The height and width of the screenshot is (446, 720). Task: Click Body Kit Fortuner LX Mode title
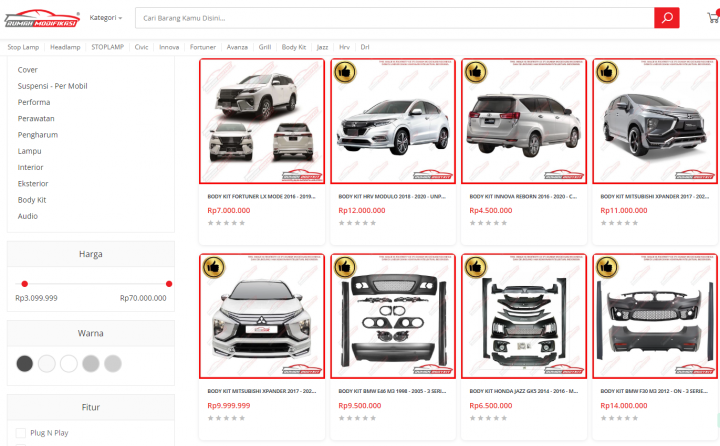click(x=261, y=197)
